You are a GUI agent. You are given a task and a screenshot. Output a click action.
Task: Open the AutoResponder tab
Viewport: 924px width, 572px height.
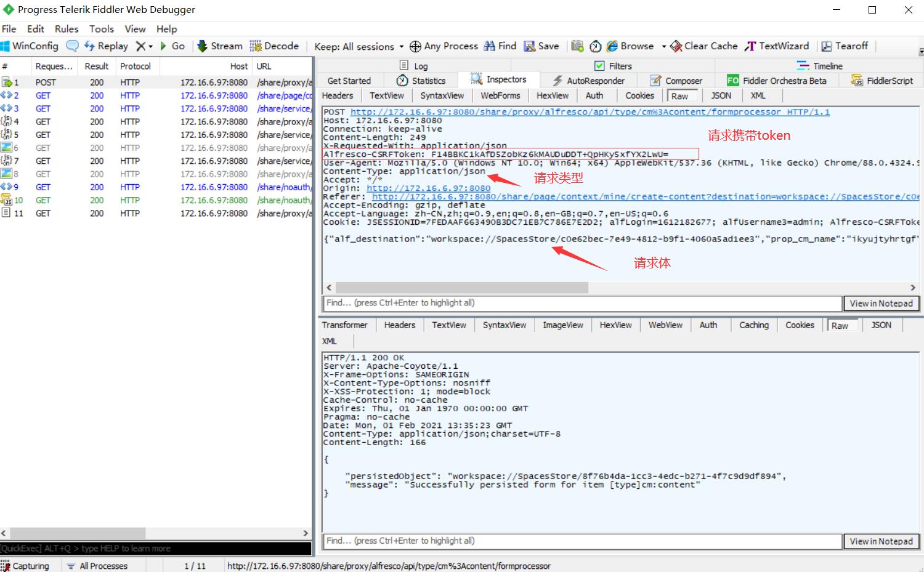[x=588, y=81]
